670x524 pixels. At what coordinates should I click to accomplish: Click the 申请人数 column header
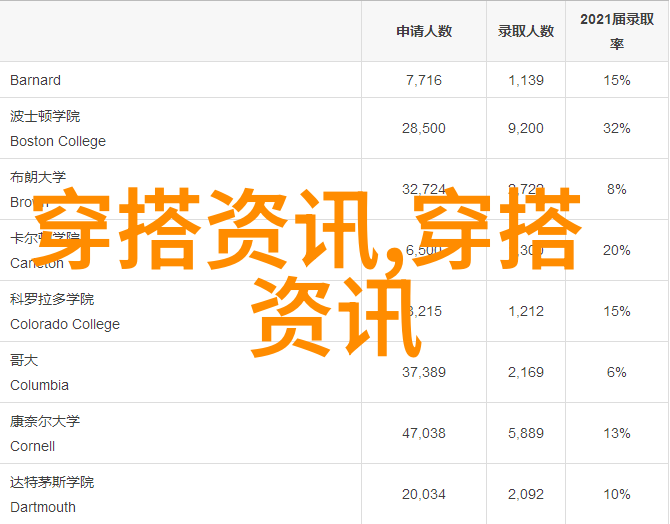424,31
